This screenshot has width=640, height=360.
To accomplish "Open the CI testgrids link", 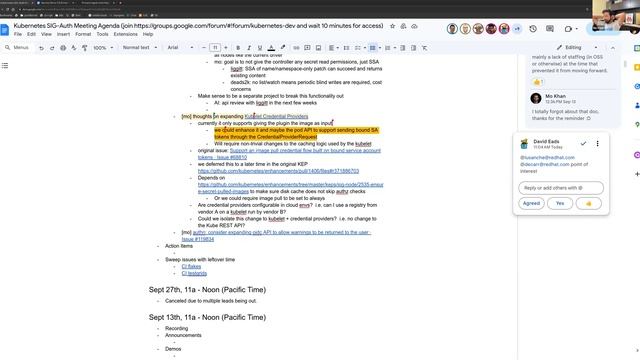I will click(194, 273).
